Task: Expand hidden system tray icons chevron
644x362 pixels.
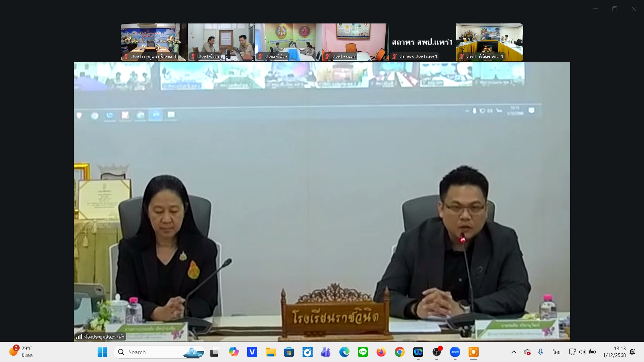Action: point(514,352)
